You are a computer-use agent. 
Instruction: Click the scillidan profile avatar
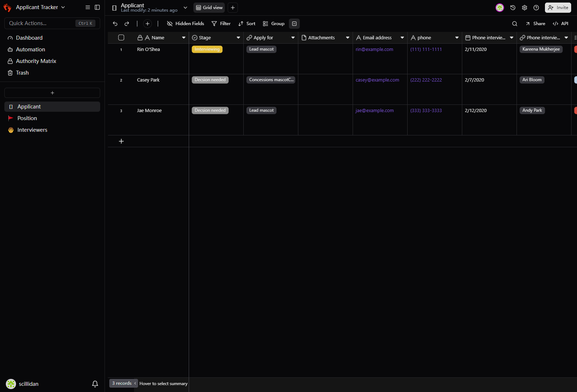(11, 384)
